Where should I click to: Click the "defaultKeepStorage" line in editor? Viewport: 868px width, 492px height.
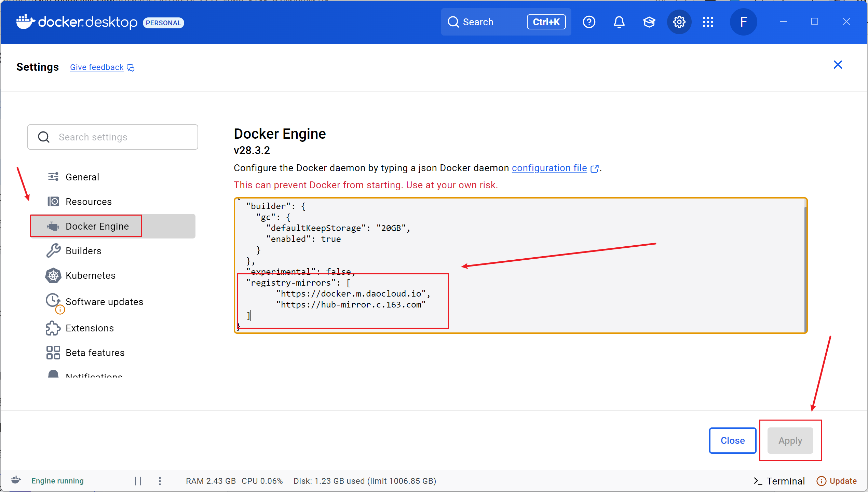pyautogui.click(x=338, y=228)
